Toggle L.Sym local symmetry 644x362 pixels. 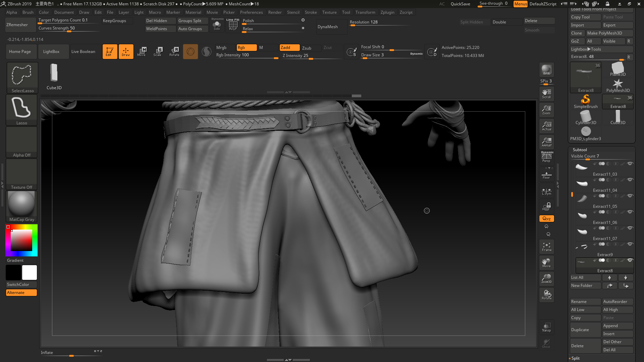coord(546,191)
